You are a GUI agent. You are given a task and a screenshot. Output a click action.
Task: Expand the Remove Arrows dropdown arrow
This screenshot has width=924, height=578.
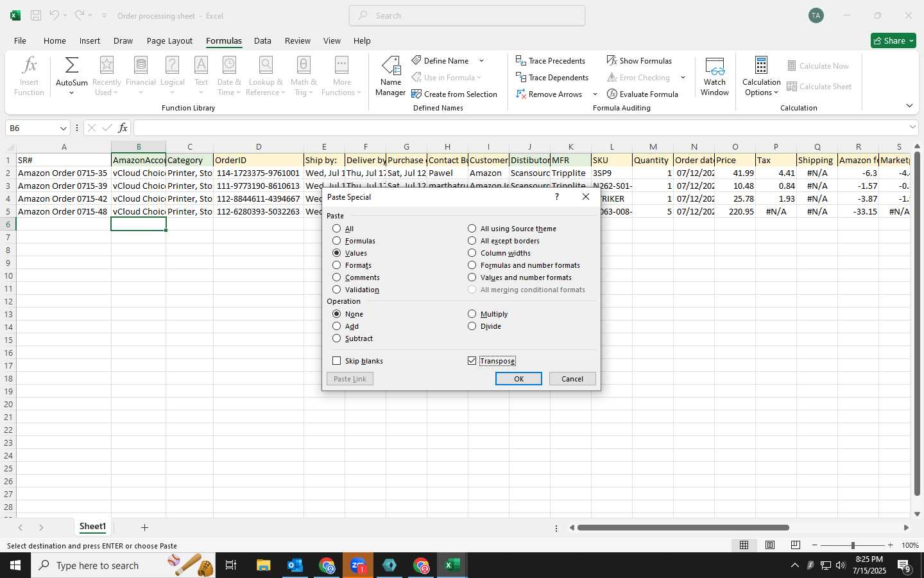[595, 94]
